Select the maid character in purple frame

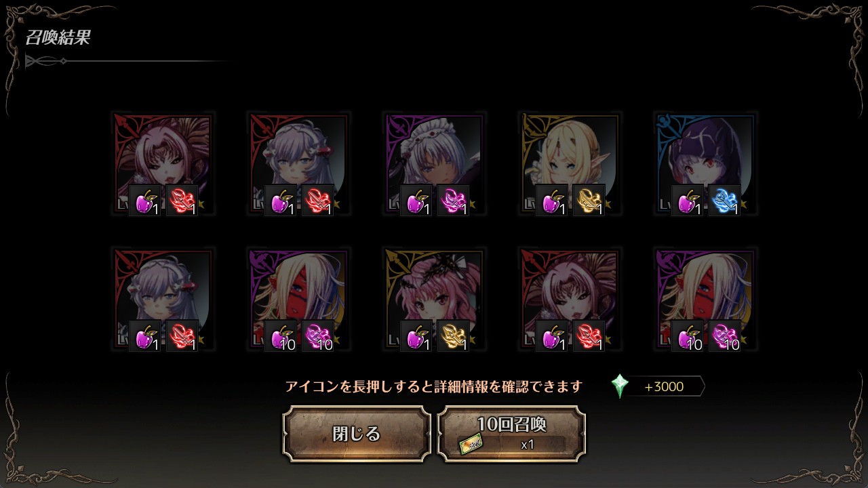coord(434,164)
